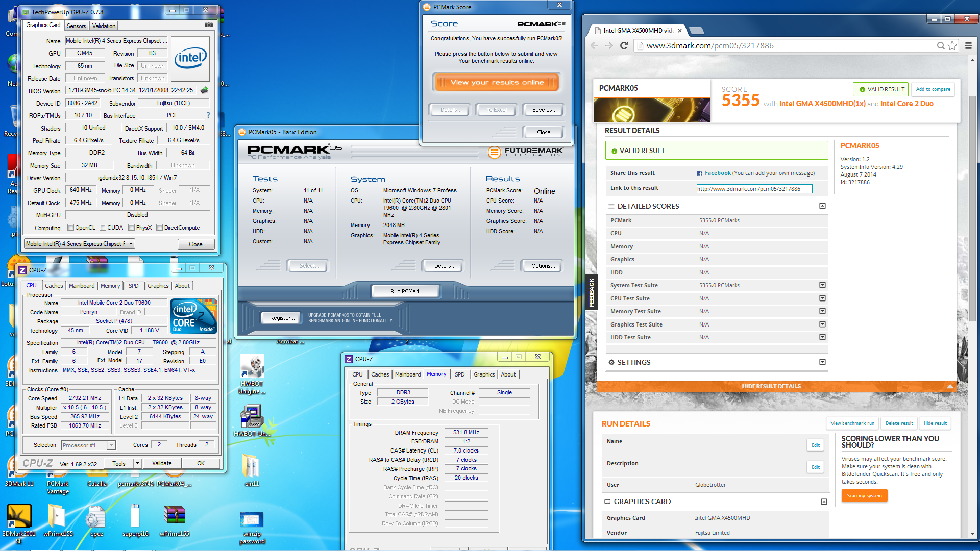Click Scan my system button
Screen dimensions: 980x551
[864, 496]
